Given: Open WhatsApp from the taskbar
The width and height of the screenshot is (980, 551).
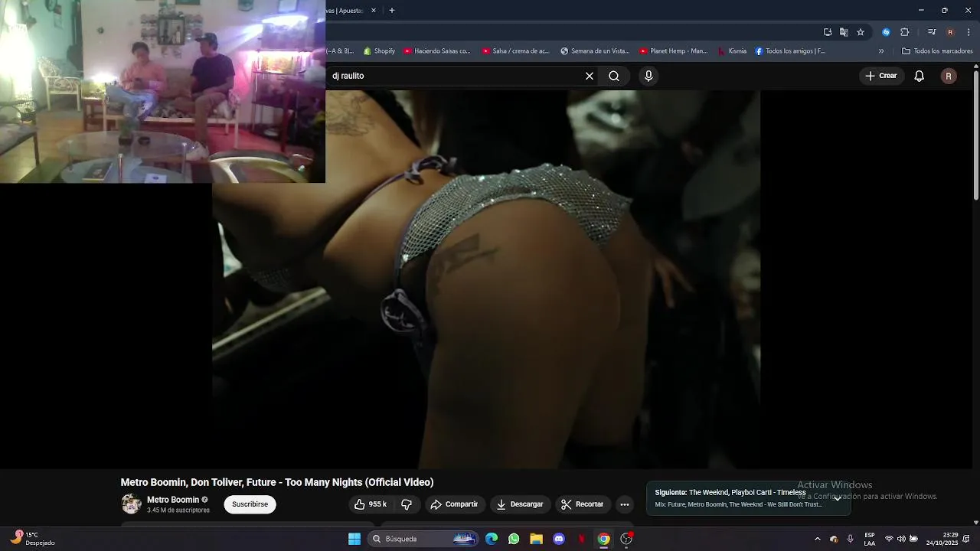Looking at the screenshot, I should tap(514, 539).
